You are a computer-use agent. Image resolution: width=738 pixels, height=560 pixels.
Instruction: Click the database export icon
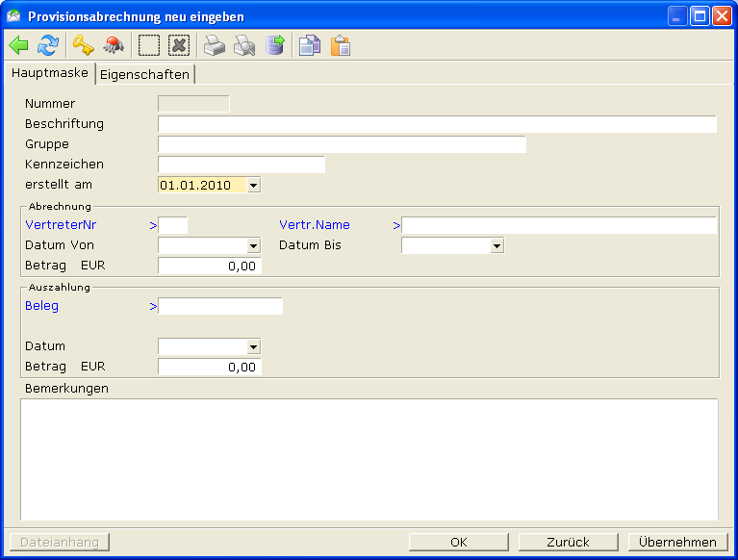pos(274,45)
